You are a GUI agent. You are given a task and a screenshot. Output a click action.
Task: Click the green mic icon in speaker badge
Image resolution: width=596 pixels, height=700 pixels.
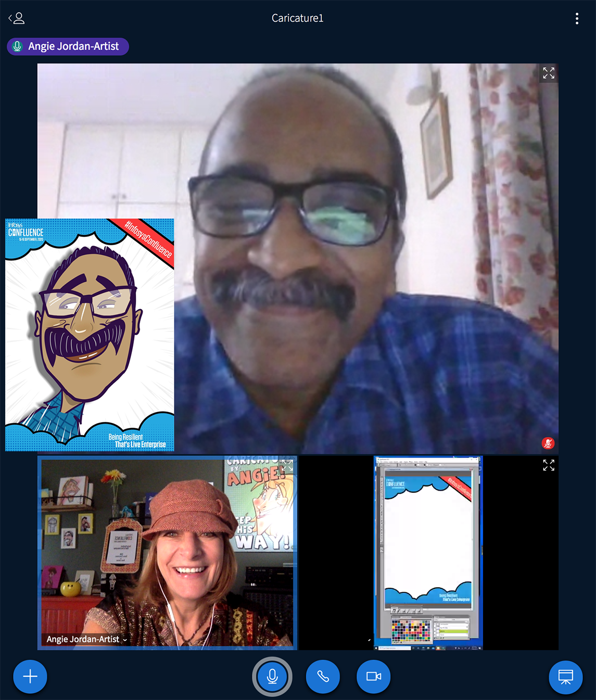17,47
